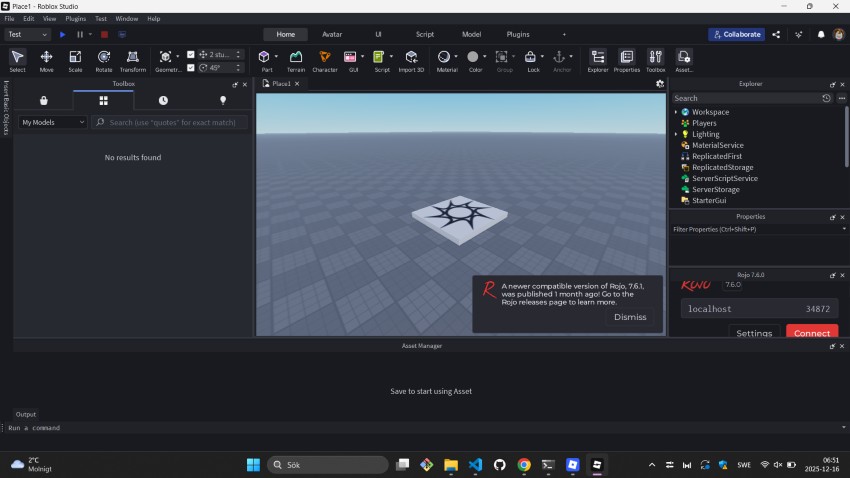Pause the simulation
Image resolution: width=850 pixels, height=478 pixels.
pyautogui.click(x=80, y=34)
